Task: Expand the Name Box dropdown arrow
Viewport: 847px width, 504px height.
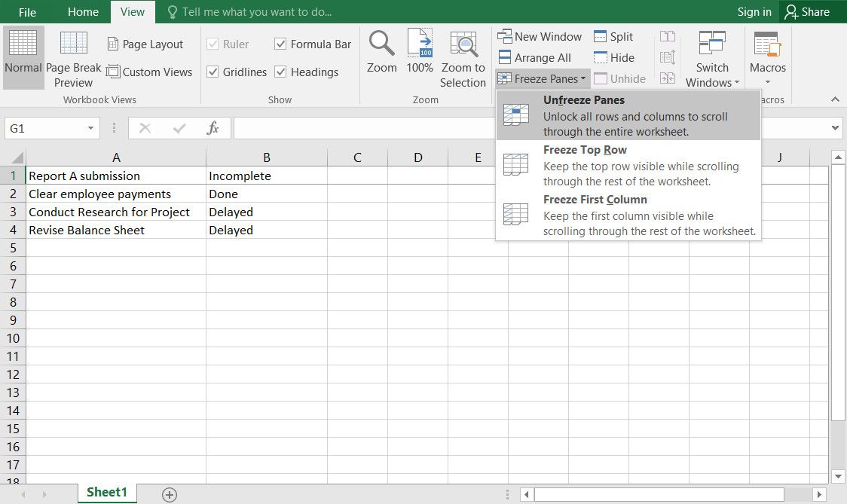Action: (x=91, y=129)
